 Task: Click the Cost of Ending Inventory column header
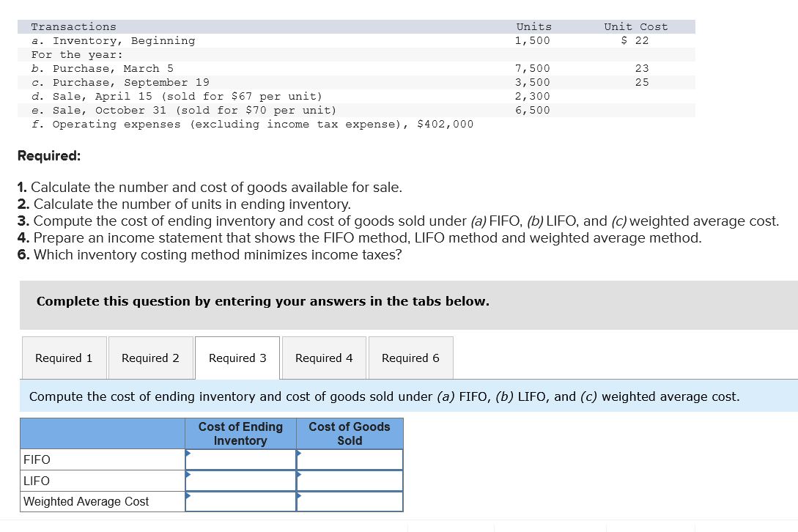pyautogui.click(x=240, y=434)
